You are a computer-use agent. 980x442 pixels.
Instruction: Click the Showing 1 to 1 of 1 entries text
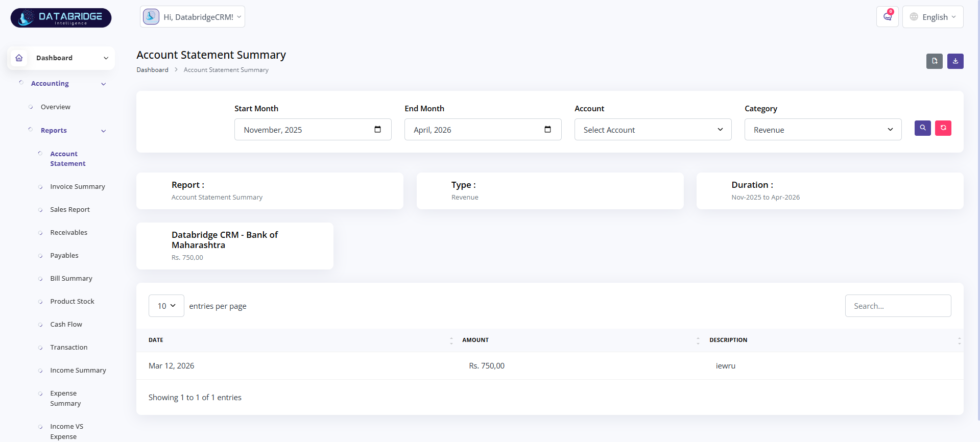[195, 398]
